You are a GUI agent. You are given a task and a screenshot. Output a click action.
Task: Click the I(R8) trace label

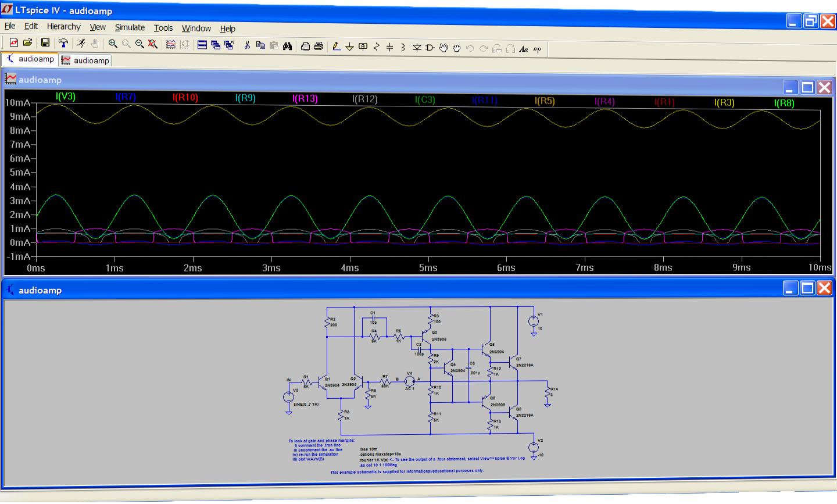pos(784,103)
